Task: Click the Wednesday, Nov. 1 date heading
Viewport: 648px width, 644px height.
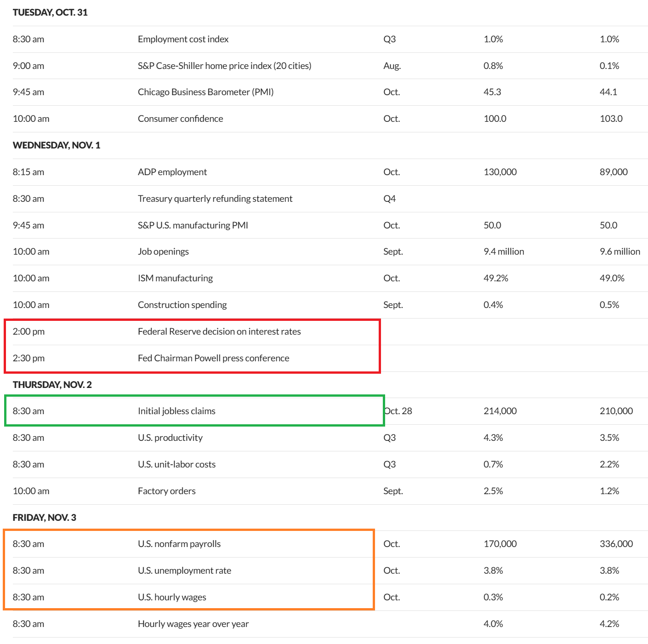Action: point(57,145)
